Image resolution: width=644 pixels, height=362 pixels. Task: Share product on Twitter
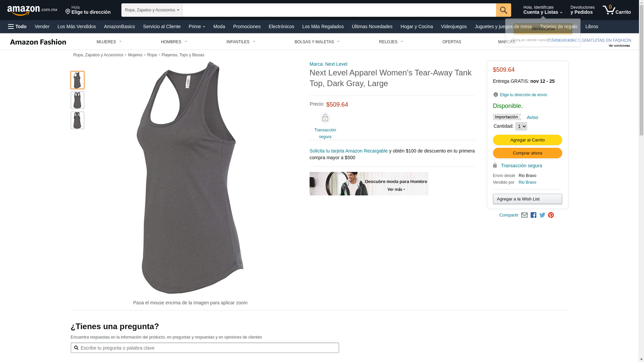tap(542, 215)
